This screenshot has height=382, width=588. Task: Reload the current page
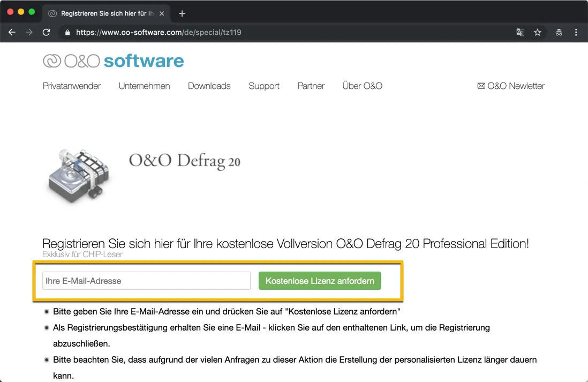pos(47,32)
